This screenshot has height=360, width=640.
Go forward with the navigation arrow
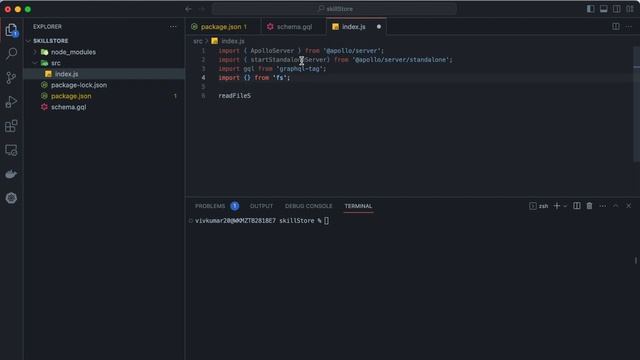[x=202, y=9]
